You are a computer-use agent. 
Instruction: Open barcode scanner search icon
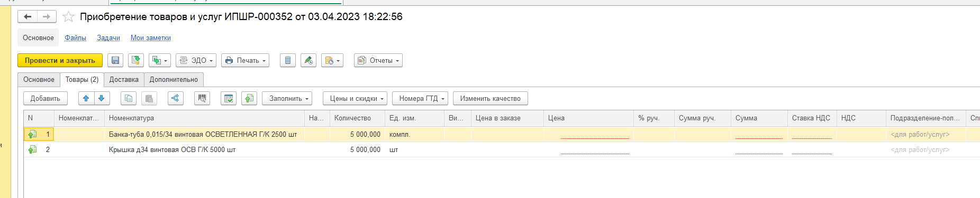202,98
